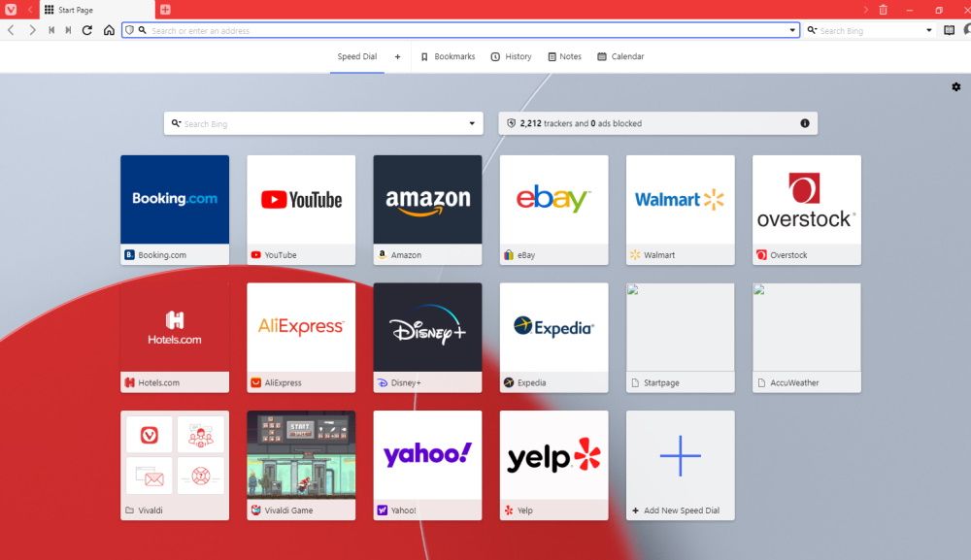Image resolution: width=971 pixels, height=560 pixels.
Task: Open the Vivaldi Game speed dial
Action: tap(301, 465)
